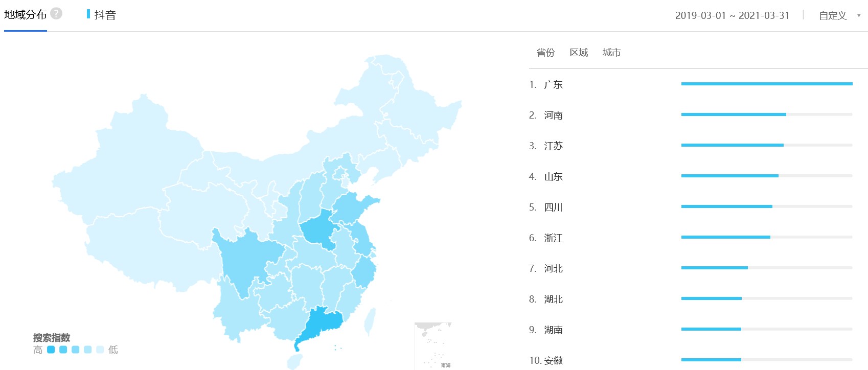868x370 pixels.
Task: Click the 广东 ranking bar
Action: (x=766, y=84)
